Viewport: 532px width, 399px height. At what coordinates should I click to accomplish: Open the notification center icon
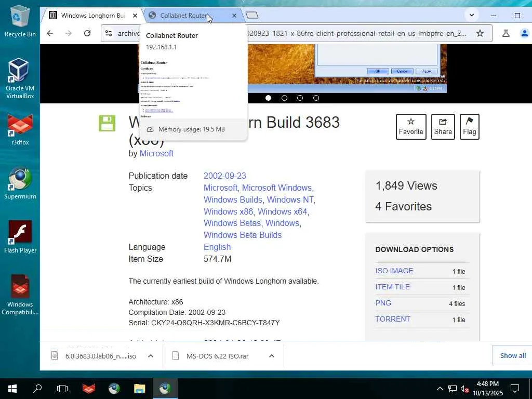coord(515,389)
